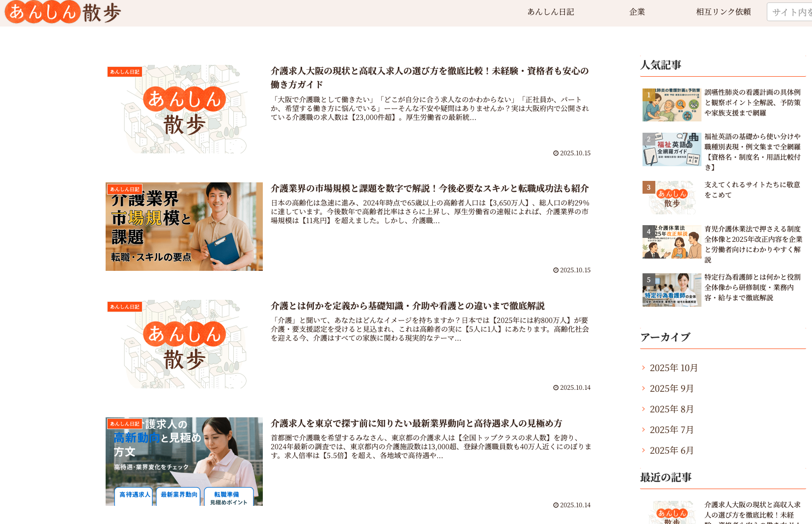Expand the 2025年 6月 archive
Image resolution: width=812 pixels, height=524 pixels.
point(672,450)
